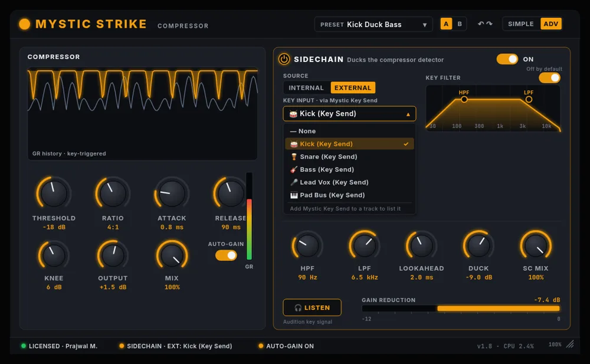Click the Threshold knob
This screenshot has height=364, width=590.
54,194
